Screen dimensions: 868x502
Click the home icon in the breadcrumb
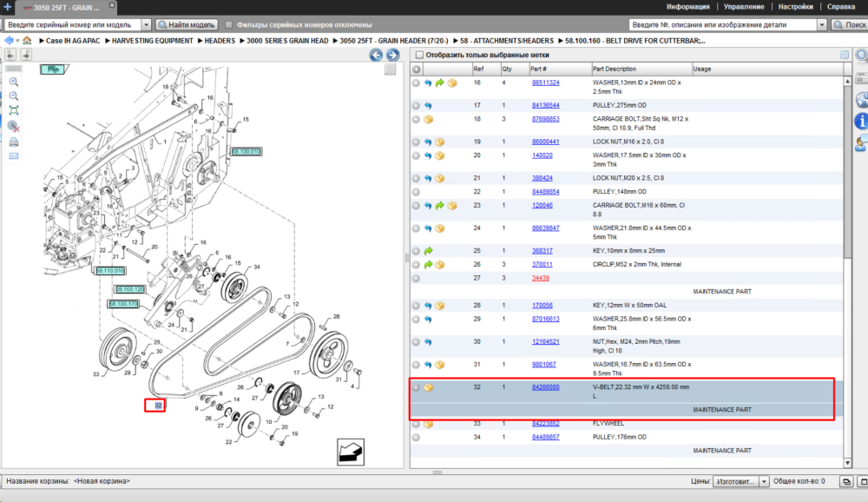pos(27,41)
